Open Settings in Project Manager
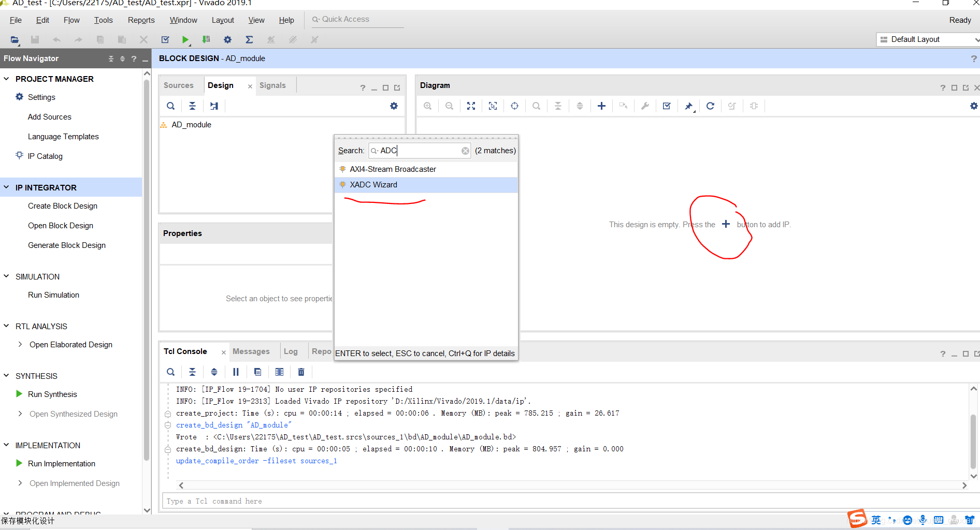The image size is (980, 530). [x=41, y=97]
